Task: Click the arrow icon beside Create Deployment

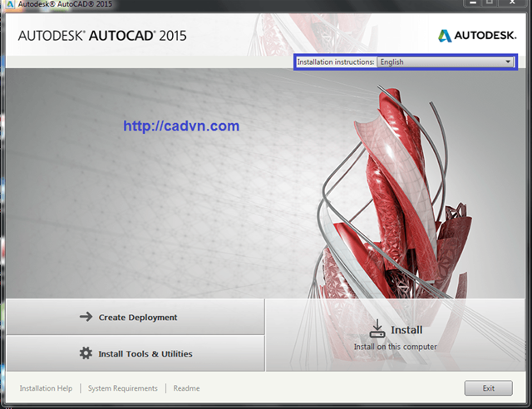Action: tap(86, 317)
